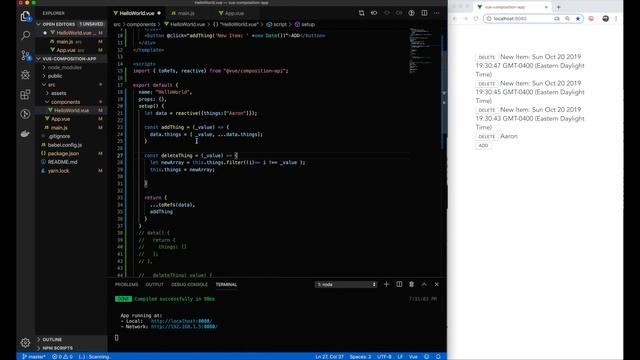Viewport: 640px width, 360px height.
Task: Open yarn.lock in the explorer
Action: pyautogui.click(x=58, y=171)
